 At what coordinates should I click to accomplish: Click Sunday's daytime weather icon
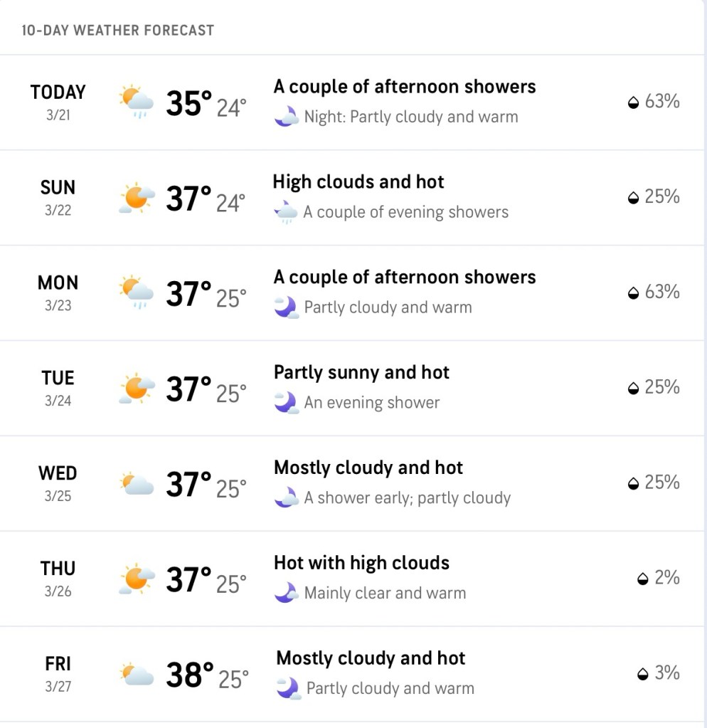click(x=137, y=197)
